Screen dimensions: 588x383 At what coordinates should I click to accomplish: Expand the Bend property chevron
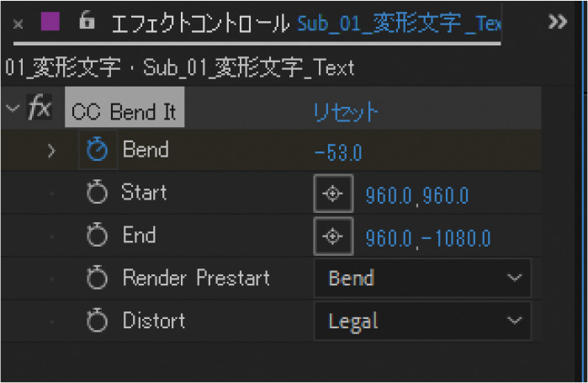pyautogui.click(x=52, y=152)
